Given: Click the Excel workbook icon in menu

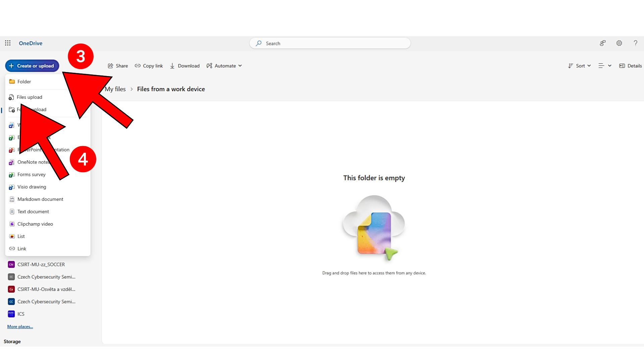Looking at the screenshot, I should pos(12,137).
